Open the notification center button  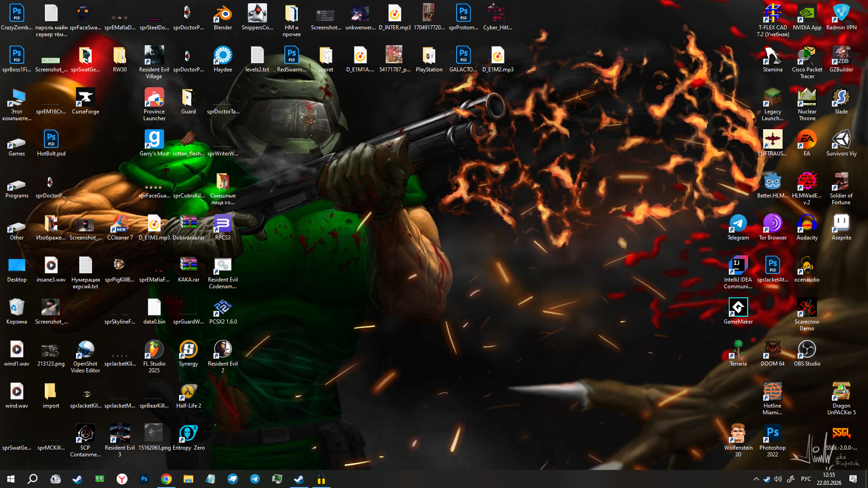853,479
